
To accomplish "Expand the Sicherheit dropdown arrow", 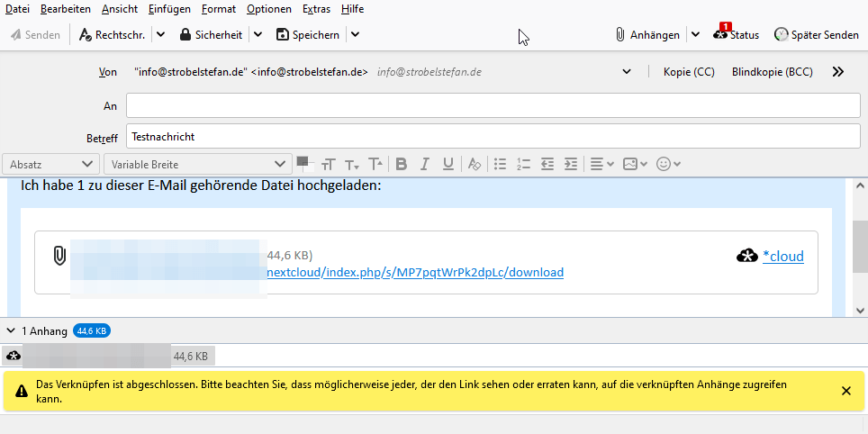I will coord(258,35).
